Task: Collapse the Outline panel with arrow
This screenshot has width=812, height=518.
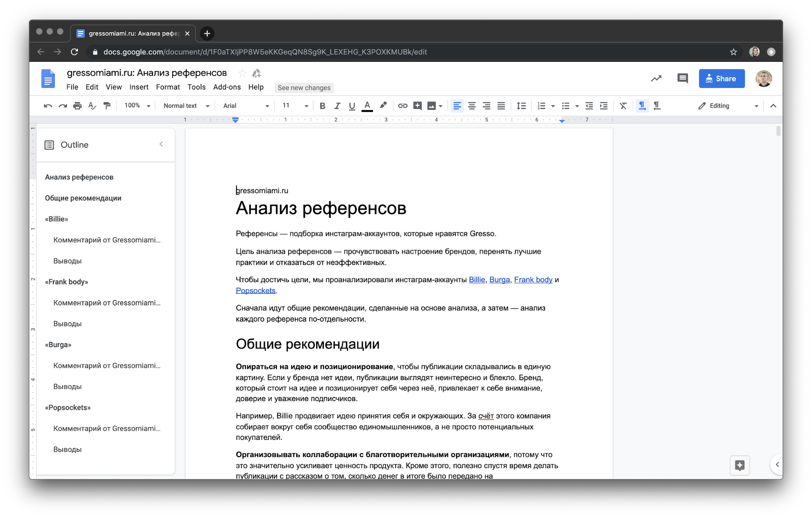Action: pos(161,144)
